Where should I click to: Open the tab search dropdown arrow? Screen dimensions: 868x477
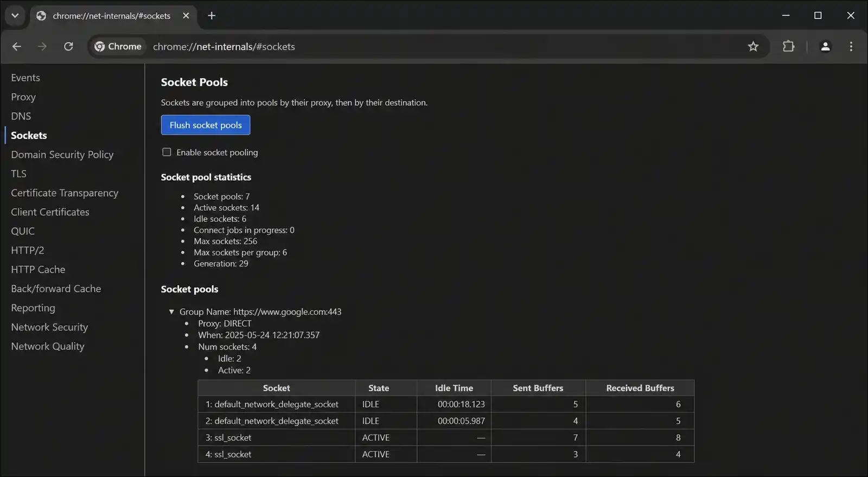[x=15, y=16]
